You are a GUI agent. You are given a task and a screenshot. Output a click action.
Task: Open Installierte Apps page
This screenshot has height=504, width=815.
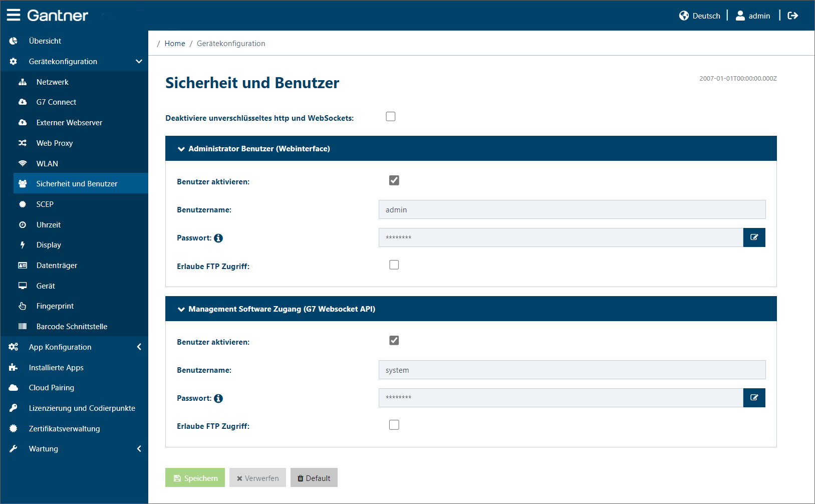[x=74, y=368]
